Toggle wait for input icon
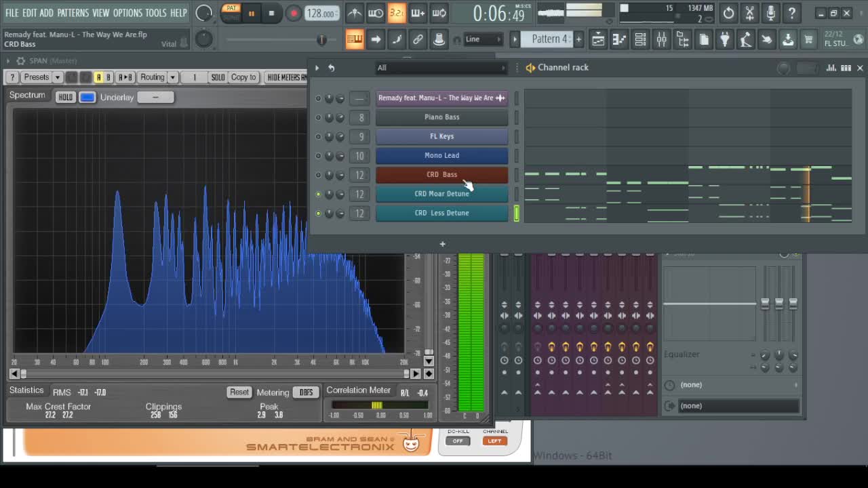This screenshot has height=488, width=868. (375, 13)
